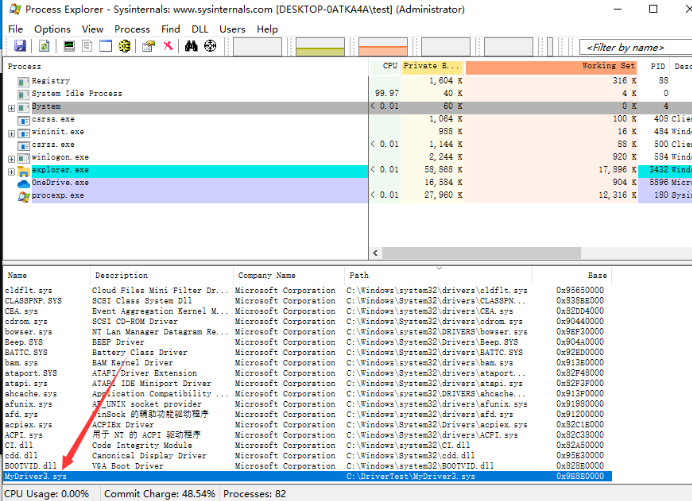Open the Find menu

click(x=170, y=29)
